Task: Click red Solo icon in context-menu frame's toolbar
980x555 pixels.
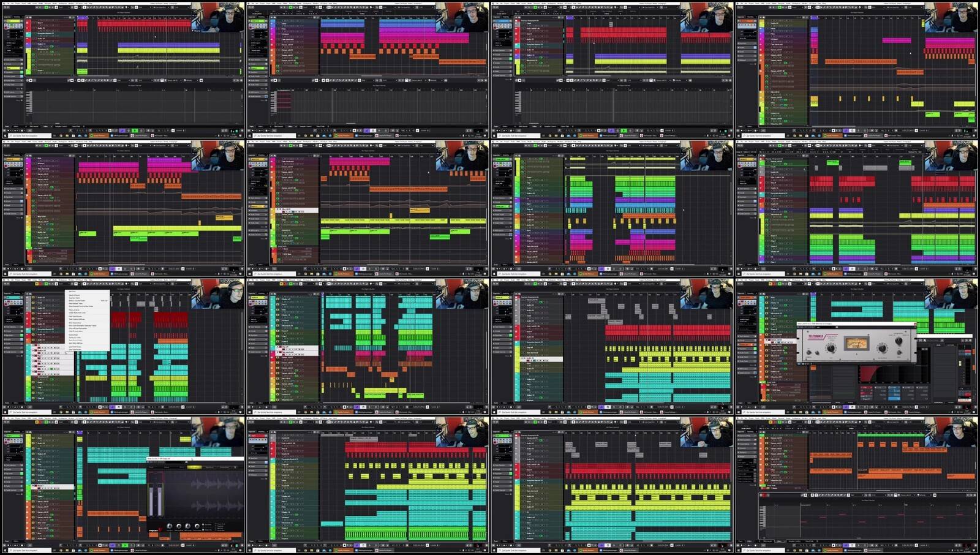Action: [x=40, y=284]
